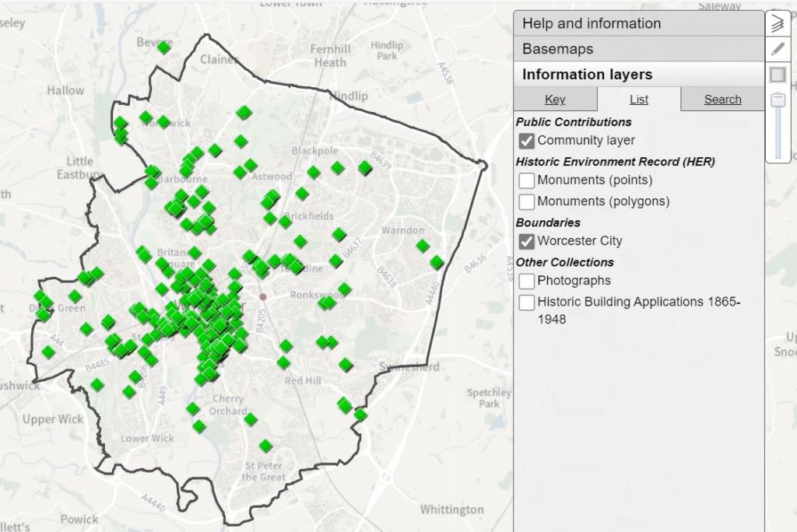Select the pencil drawing tool
This screenshot has width=797, height=532.
(778, 49)
